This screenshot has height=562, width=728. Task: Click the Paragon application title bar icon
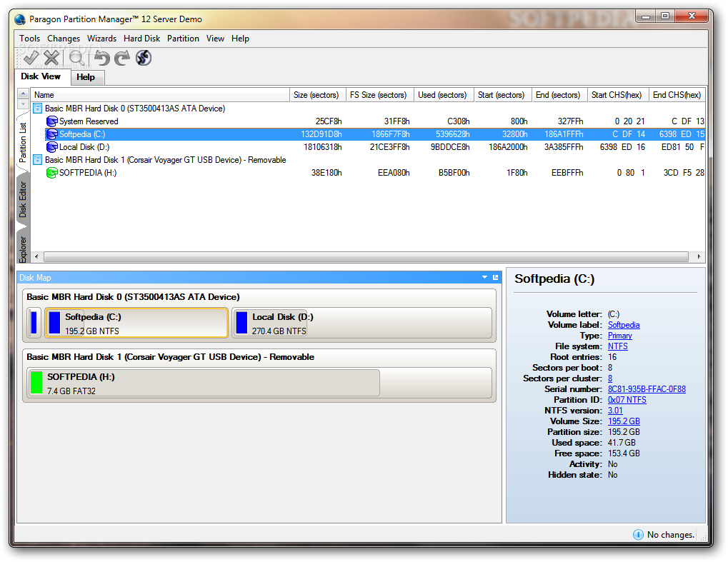point(20,19)
